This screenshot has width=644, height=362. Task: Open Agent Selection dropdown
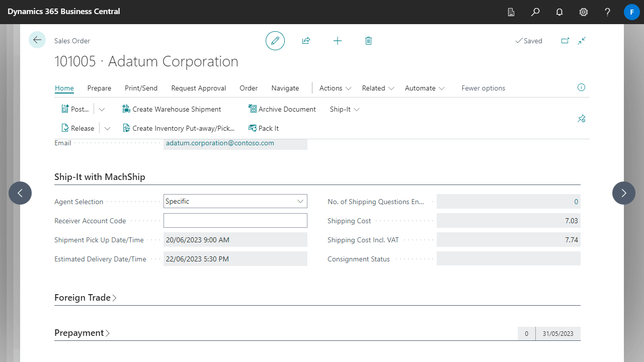tap(300, 201)
